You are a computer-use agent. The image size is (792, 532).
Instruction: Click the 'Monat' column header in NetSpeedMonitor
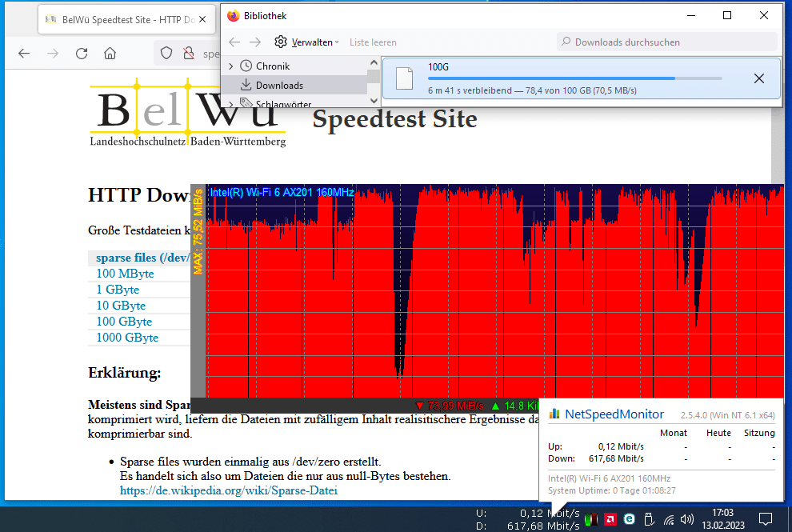pyautogui.click(x=674, y=433)
